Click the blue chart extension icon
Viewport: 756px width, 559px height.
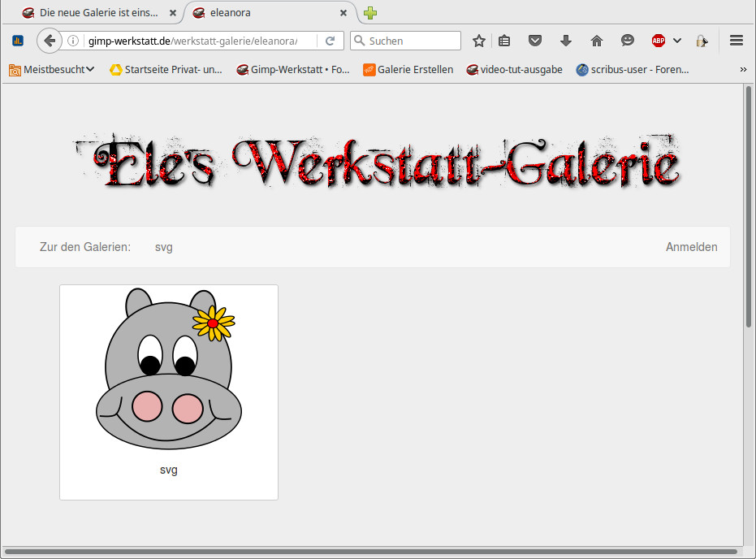coord(18,41)
